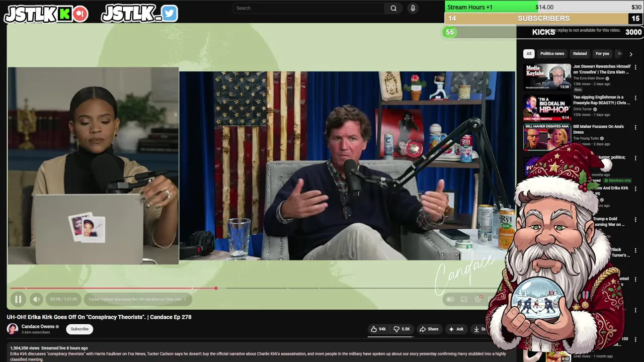Dislike the video with the thumbs down 5.5K button

[401, 329]
